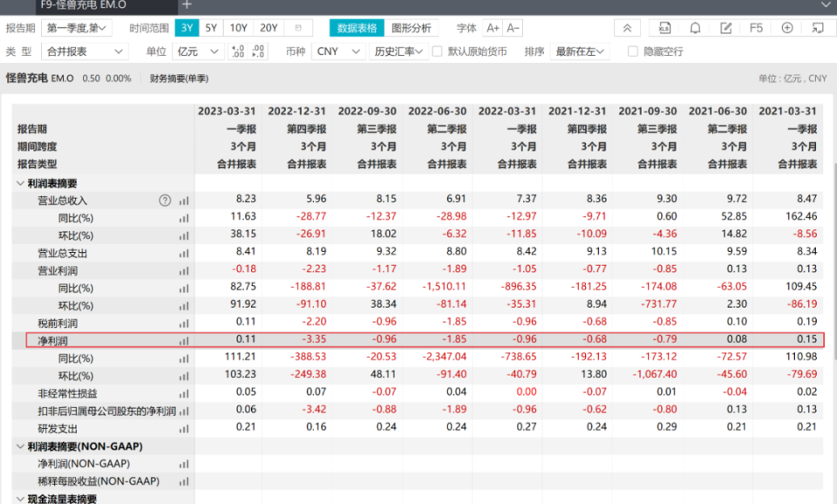Switch to the 图形分析 tab
This screenshot has height=504, width=837.
click(411, 28)
